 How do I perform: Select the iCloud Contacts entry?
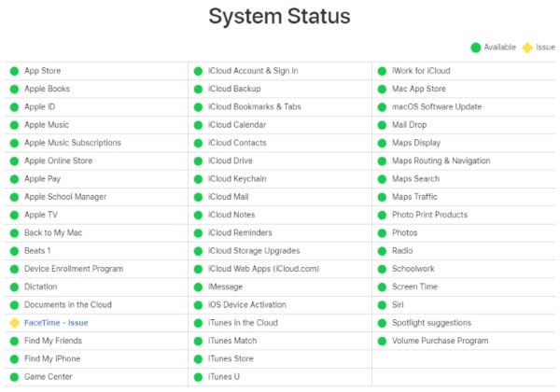(237, 143)
